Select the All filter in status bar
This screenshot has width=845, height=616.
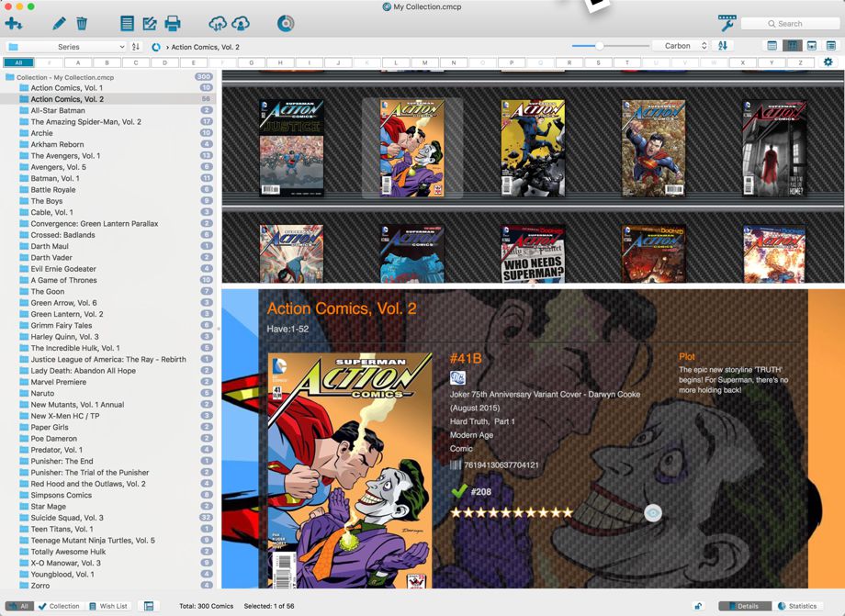pyautogui.click(x=19, y=606)
